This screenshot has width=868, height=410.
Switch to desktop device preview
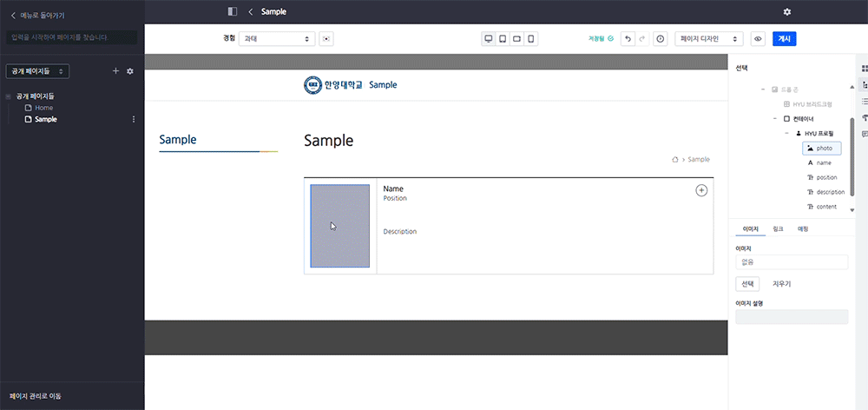pyautogui.click(x=489, y=39)
